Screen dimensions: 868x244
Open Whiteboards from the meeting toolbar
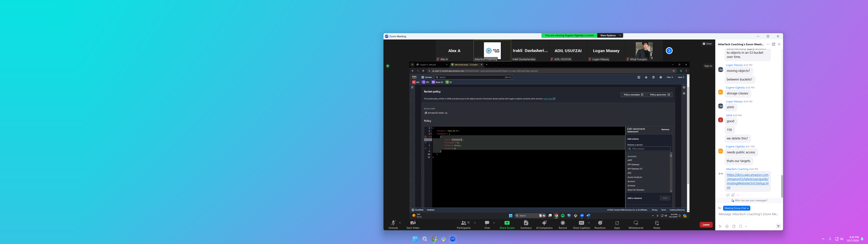click(636, 223)
